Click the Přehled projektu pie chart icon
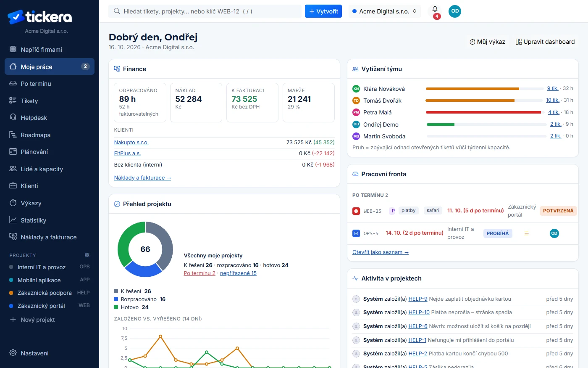Image resolution: width=588 pixels, height=368 pixels. click(117, 204)
